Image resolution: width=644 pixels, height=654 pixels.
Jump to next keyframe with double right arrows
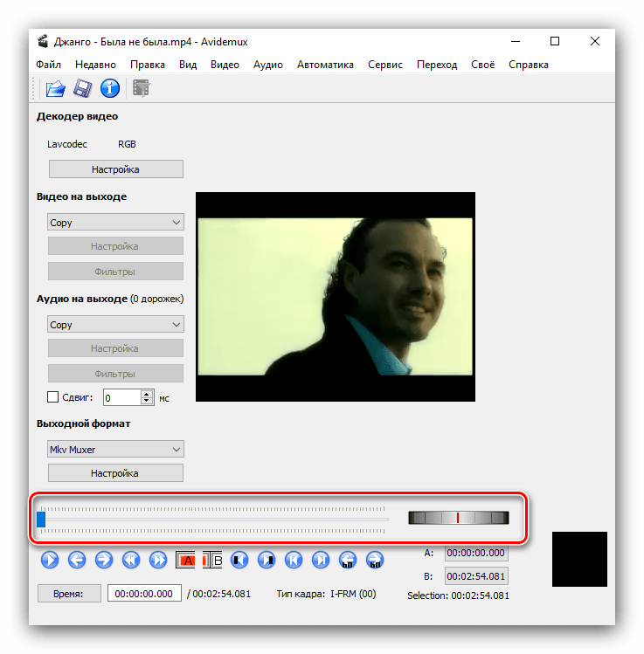point(158,560)
